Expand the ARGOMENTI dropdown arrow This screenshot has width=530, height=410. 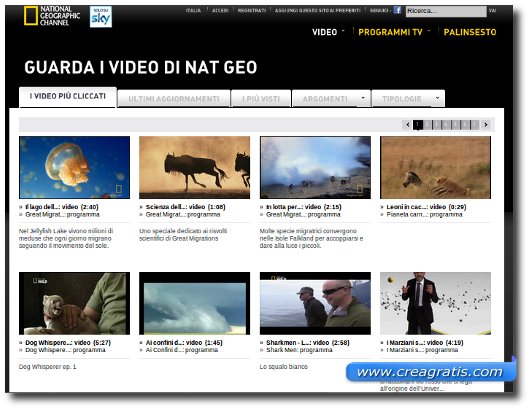coord(363,98)
